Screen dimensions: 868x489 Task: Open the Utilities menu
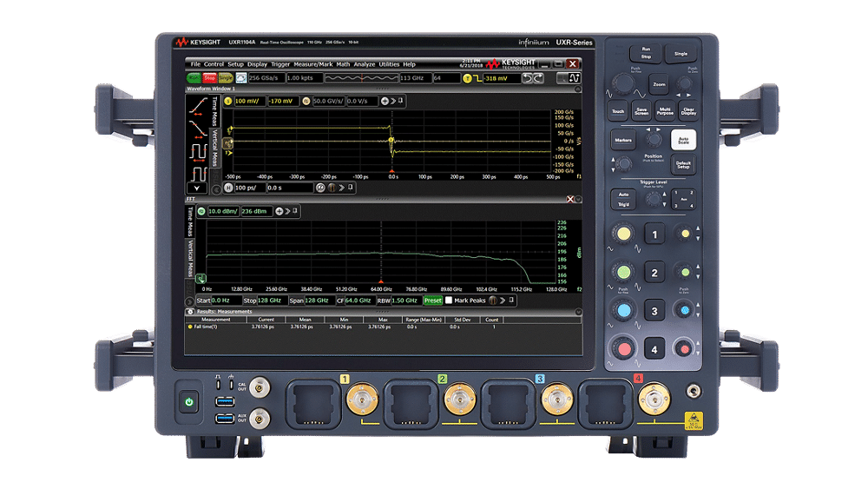[x=389, y=64]
